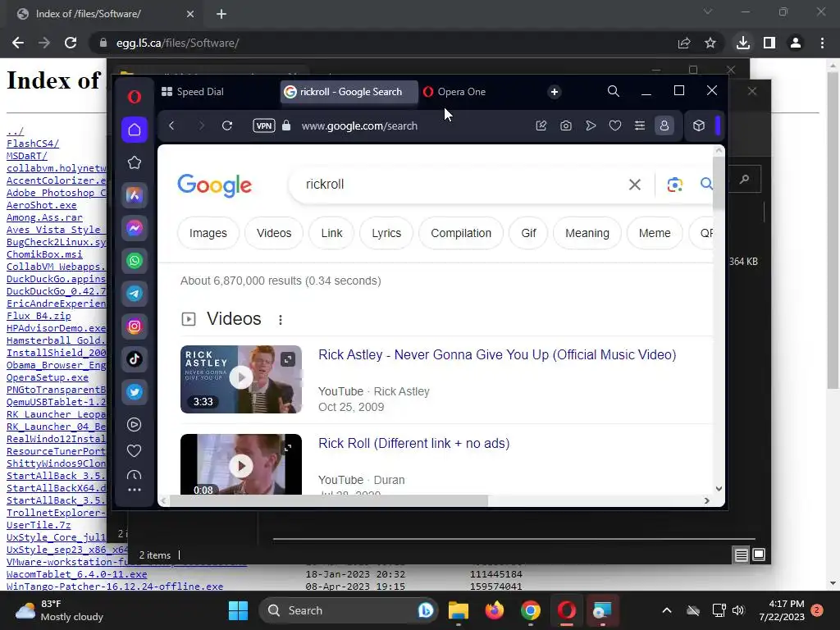Open sidebar setup three-dots in Opera
Viewport: 840px width, 630px height.
(135, 490)
